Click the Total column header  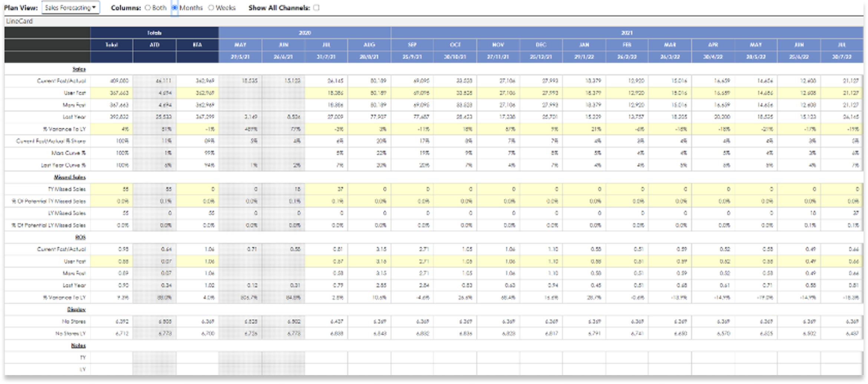point(112,45)
